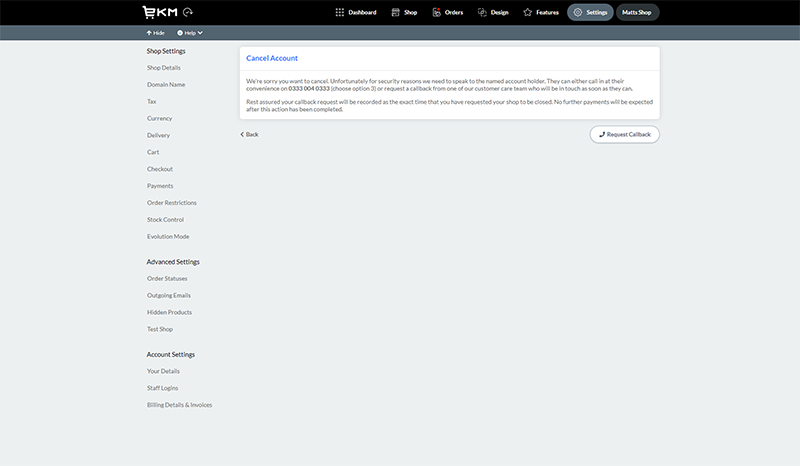Click the Dashboard grid icon
Screen dimensions: 800x466
pos(340,12)
